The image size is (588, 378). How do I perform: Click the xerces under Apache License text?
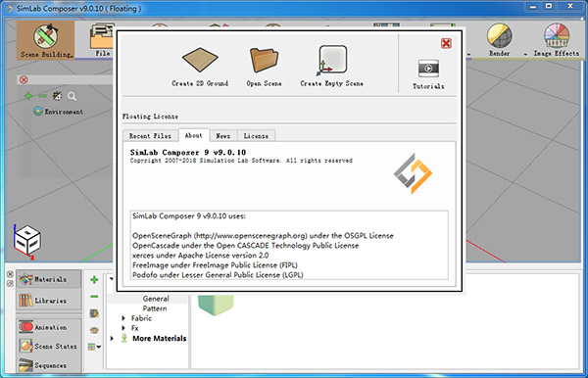200,256
